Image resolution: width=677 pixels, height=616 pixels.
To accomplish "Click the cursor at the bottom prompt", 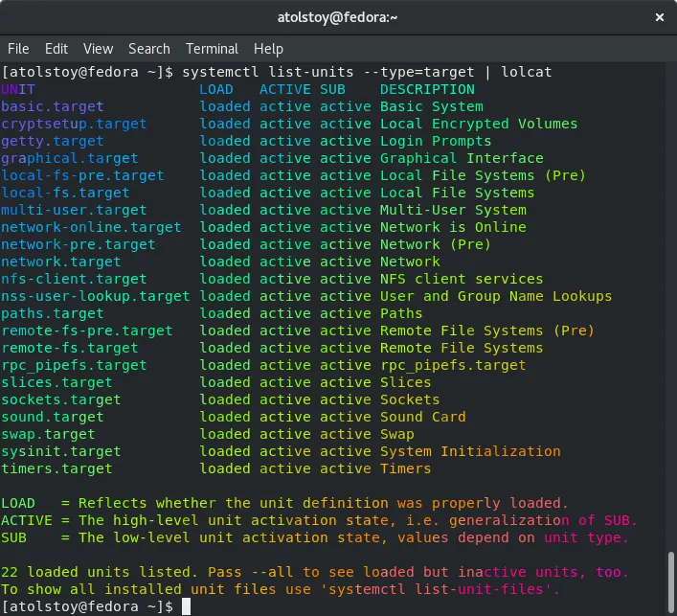I will tap(186, 606).
